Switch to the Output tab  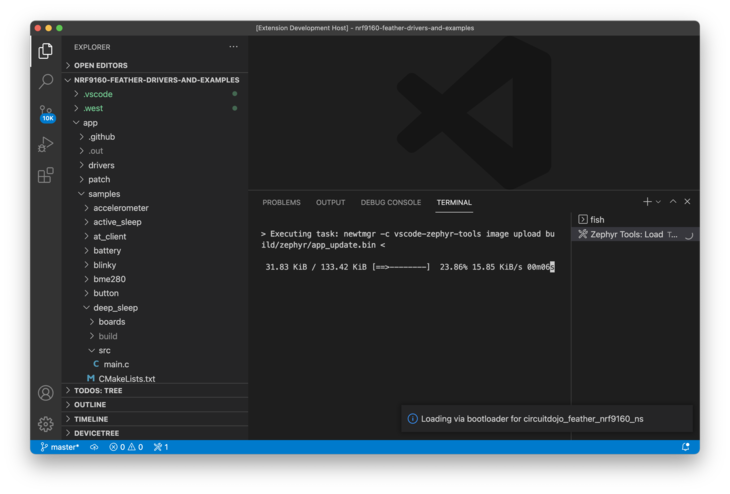pos(331,203)
